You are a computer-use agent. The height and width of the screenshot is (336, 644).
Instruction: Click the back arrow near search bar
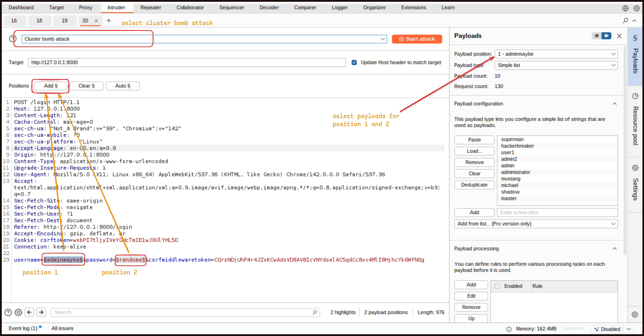30,312
